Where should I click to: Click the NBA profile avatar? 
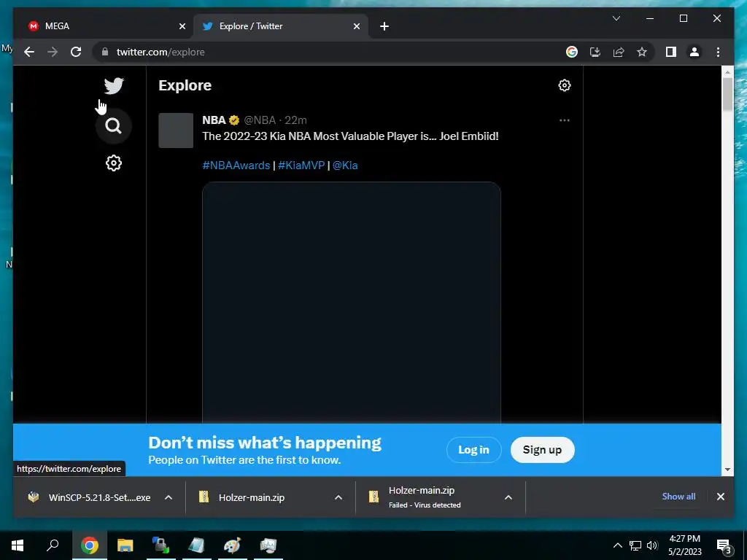(x=176, y=131)
